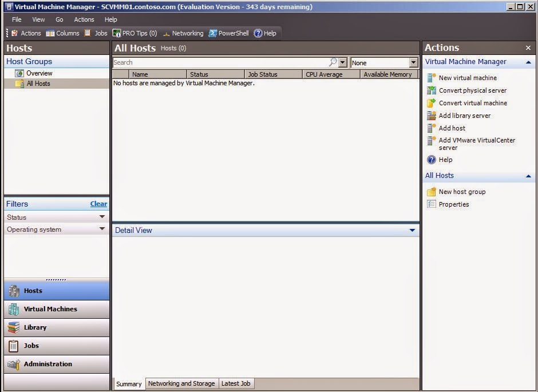Screen dimensions: 538x392
Task: Click the Clear filters link
Action: (x=99, y=204)
